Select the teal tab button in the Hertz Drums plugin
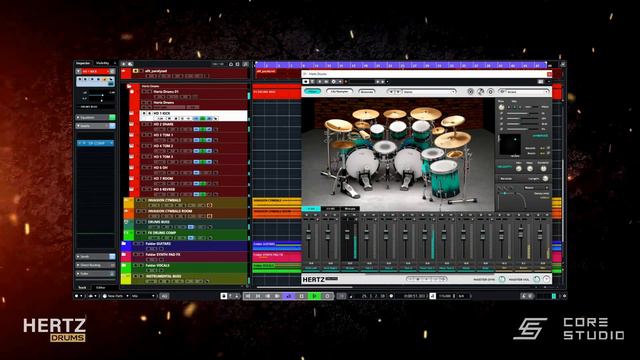640x360 pixels. (x=312, y=91)
